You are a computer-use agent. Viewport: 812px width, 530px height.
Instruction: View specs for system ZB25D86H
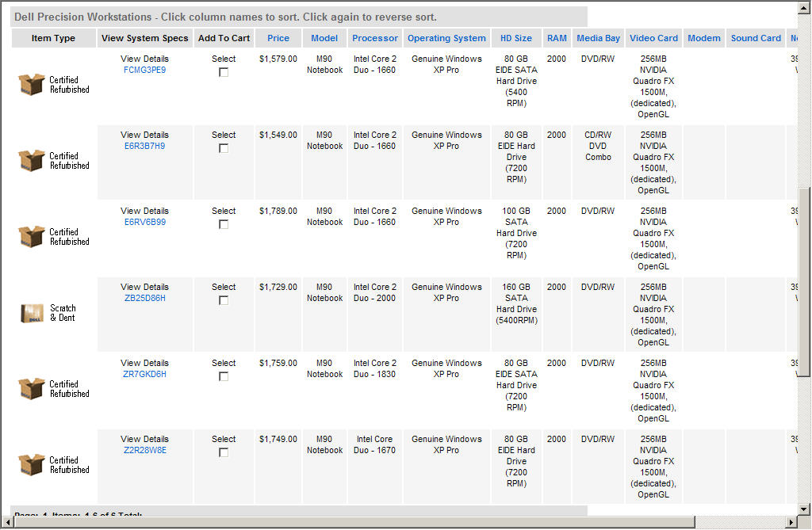(144, 298)
